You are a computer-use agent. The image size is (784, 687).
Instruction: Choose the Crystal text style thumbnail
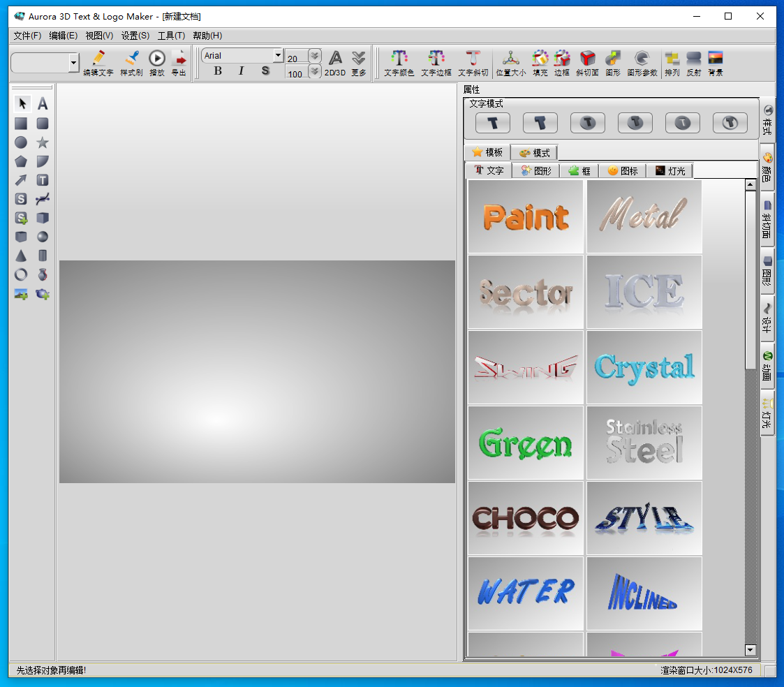[644, 367]
